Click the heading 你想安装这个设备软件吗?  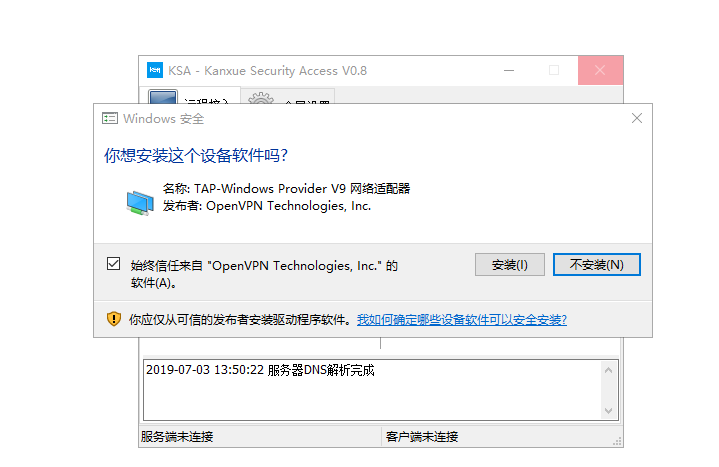click(x=196, y=156)
